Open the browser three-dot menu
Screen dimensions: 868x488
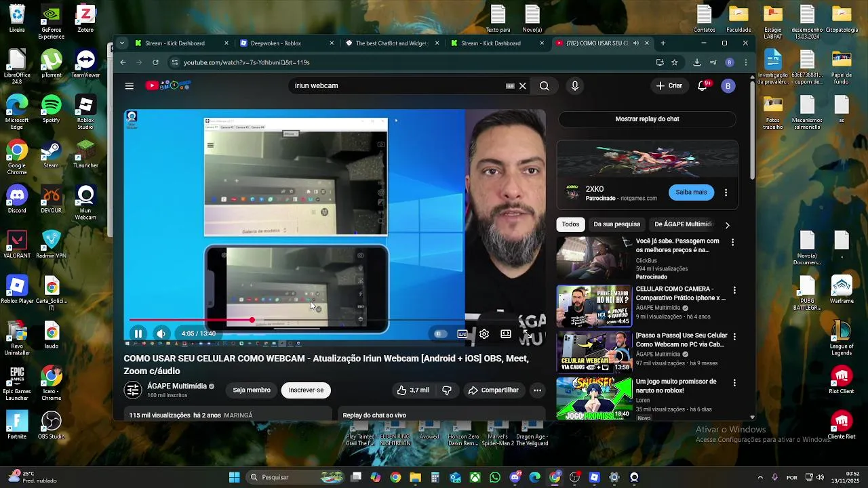(745, 62)
